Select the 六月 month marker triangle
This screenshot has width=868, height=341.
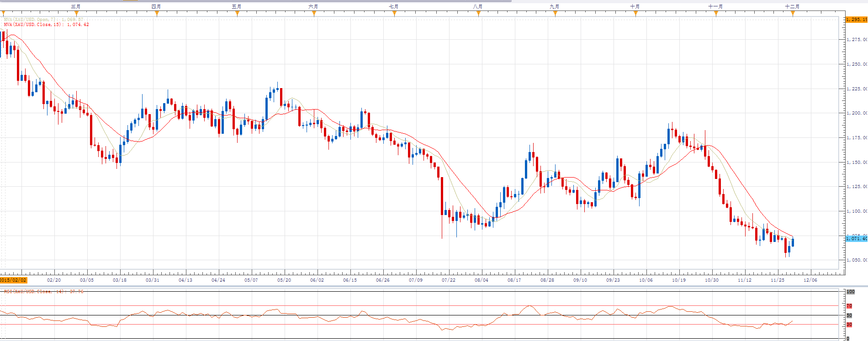pyautogui.click(x=314, y=13)
